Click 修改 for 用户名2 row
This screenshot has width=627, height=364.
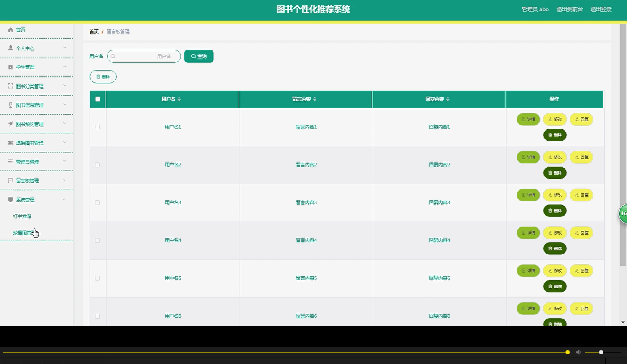[555, 157]
